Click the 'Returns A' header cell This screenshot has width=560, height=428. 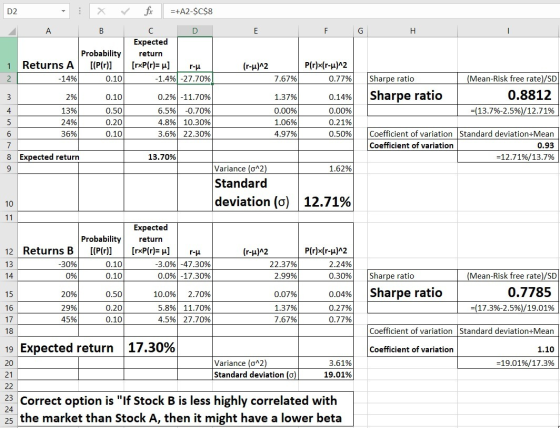pos(48,55)
